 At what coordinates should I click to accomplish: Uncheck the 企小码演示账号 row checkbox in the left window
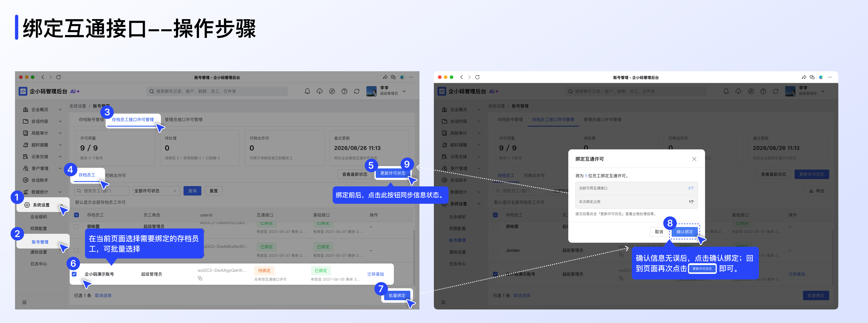74,274
